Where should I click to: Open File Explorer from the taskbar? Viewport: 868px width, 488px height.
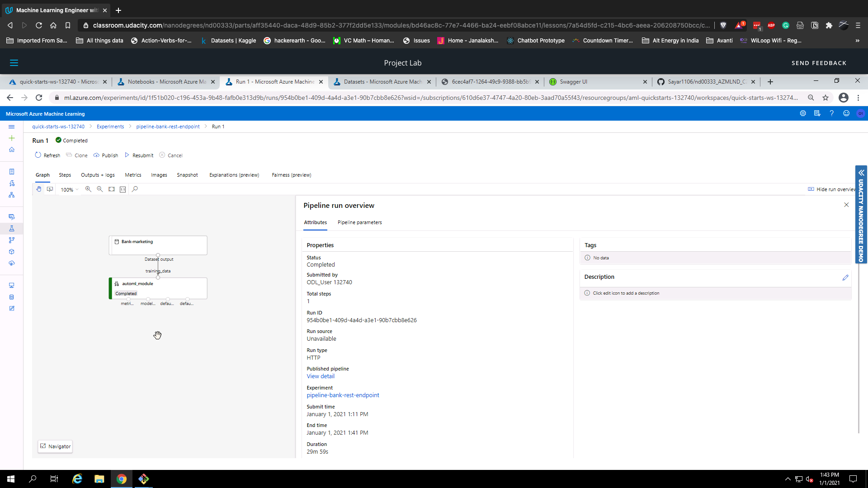tap(99, 479)
